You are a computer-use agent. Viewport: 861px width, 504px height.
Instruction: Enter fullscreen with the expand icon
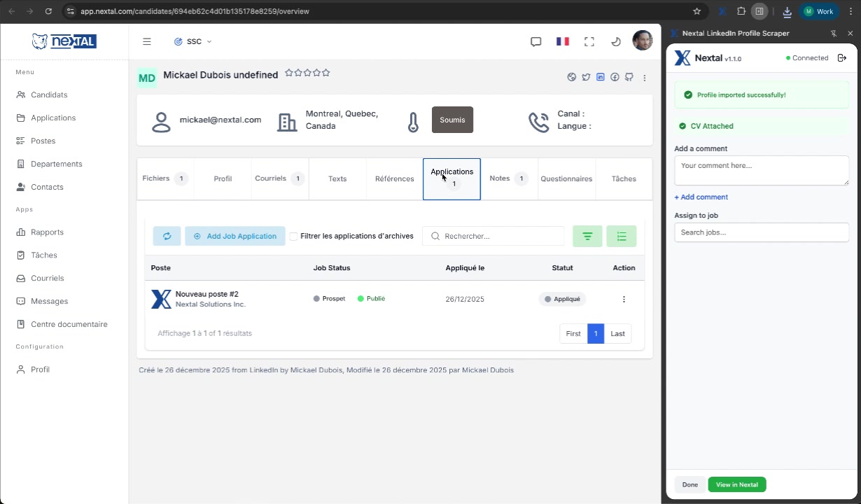(589, 42)
